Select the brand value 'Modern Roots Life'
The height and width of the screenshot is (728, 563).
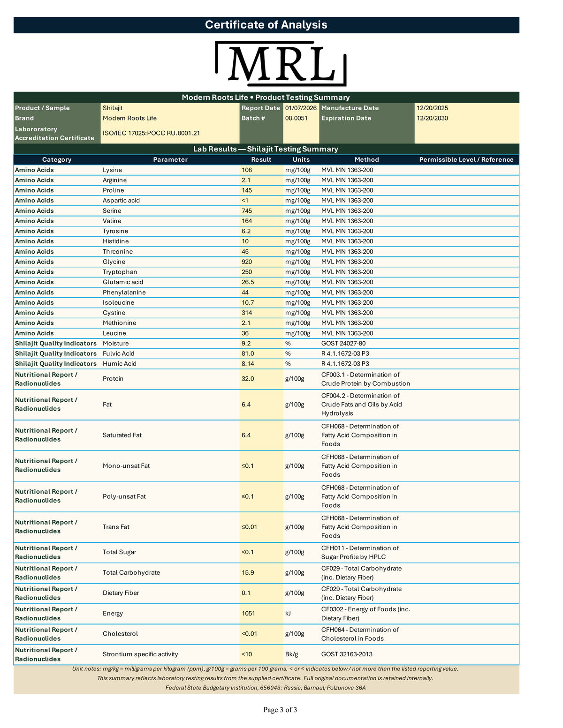(129, 118)
